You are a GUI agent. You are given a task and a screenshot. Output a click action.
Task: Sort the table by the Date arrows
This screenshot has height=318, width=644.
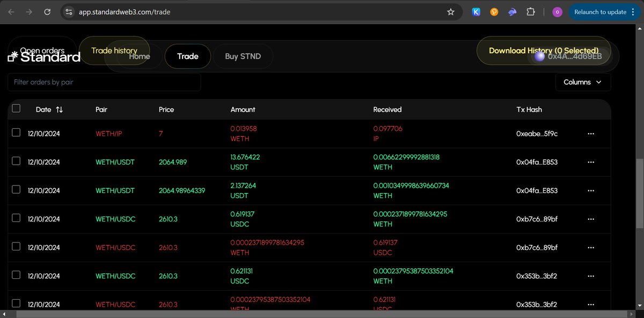pos(59,109)
